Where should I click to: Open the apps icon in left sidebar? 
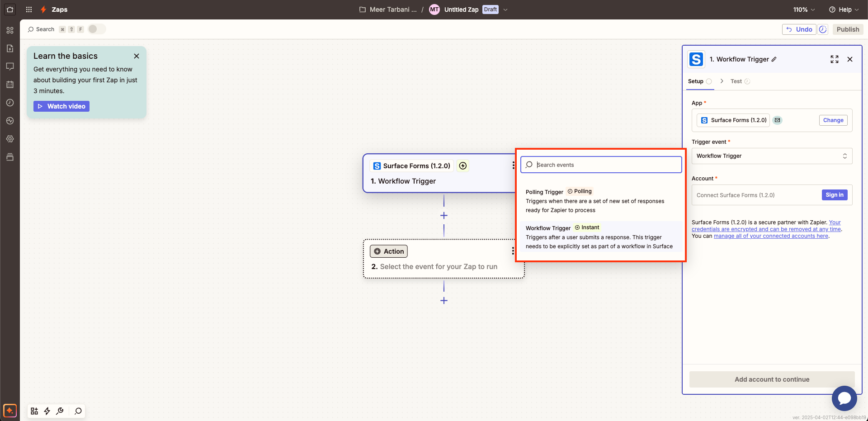[10, 30]
